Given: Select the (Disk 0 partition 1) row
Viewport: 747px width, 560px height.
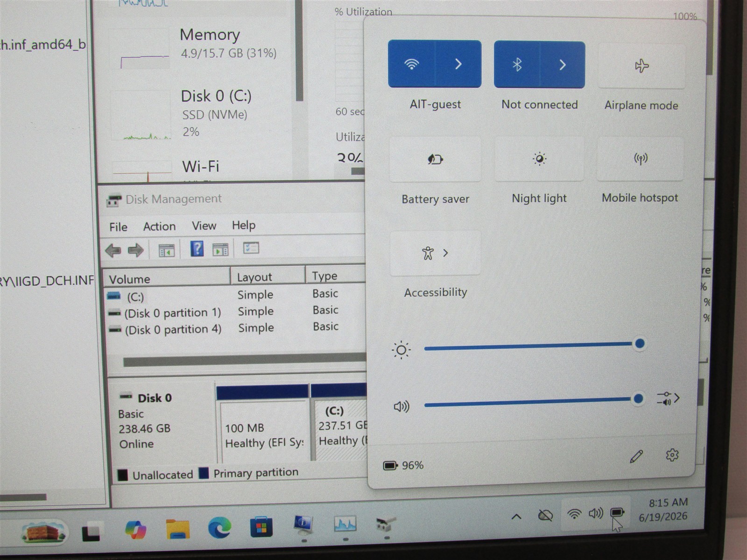Looking at the screenshot, I should click(x=236, y=312).
